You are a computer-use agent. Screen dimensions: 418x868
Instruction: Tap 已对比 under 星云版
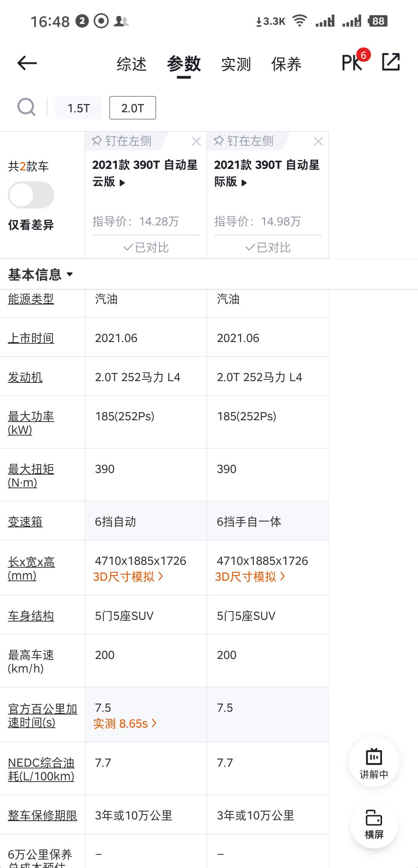tap(146, 247)
